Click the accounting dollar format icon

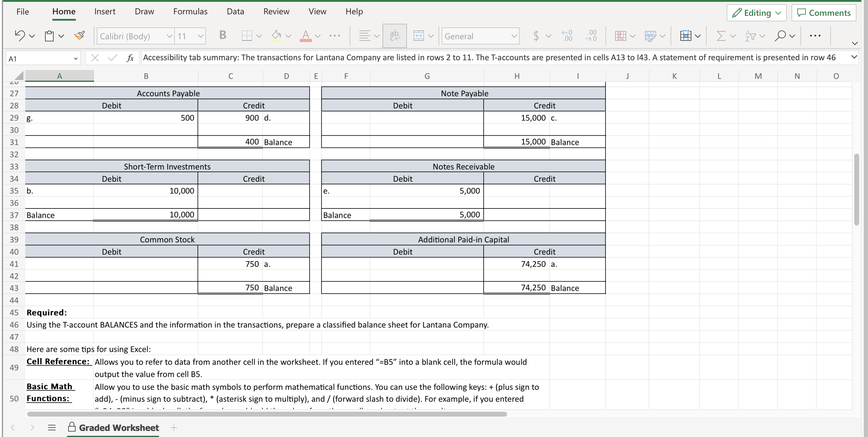click(536, 36)
